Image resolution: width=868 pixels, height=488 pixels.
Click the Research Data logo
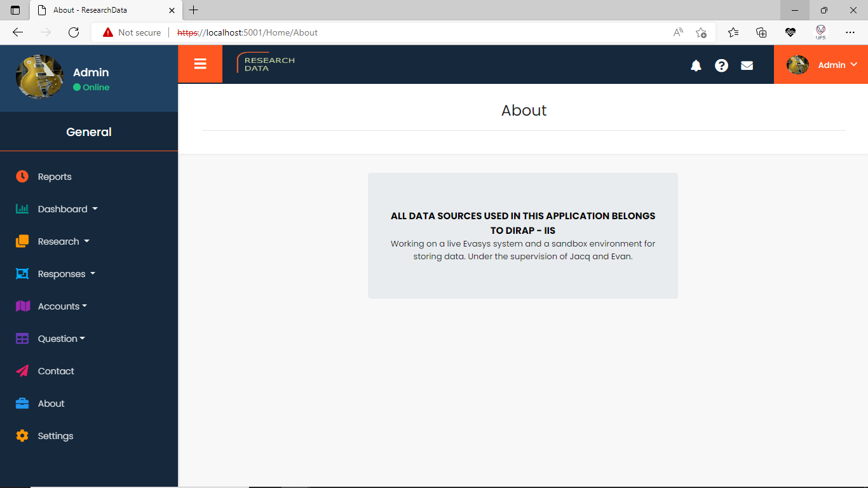click(266, 64)
